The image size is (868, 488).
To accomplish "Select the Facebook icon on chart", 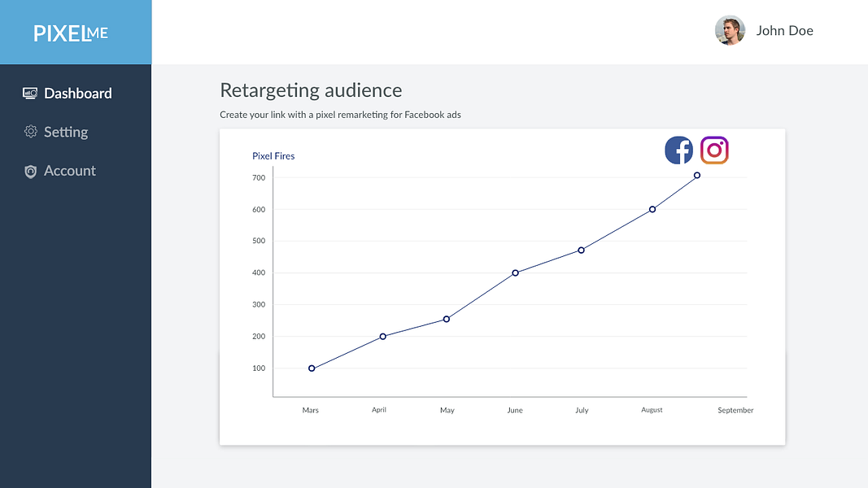I will pos(678,150).
